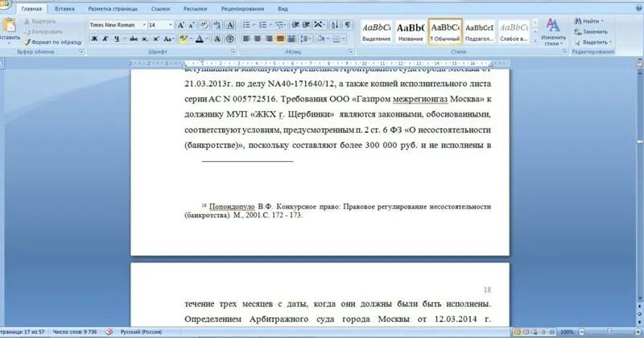Image resolution: width=644 pixels, height=338 pixels.
Task: Apply Подзаголовок style
Action: (x=479, y=31)
